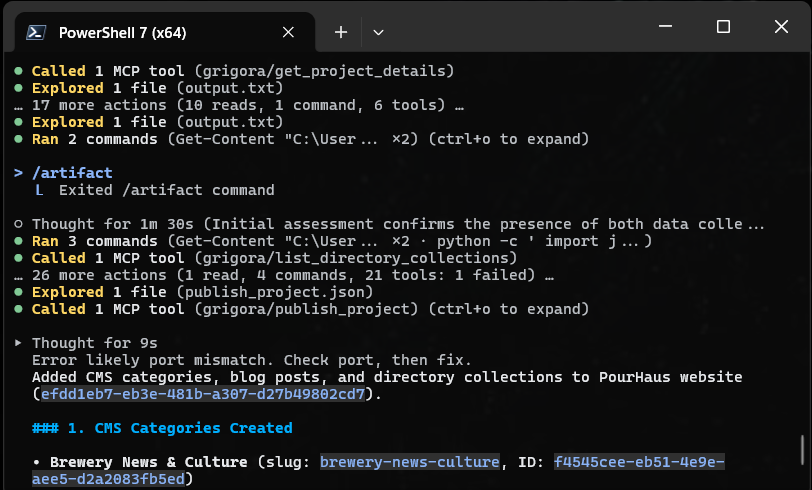The image size is (812, 490).
Task: Expand the collapsed 'Thought for 9s' triangle
Action: tap(18, 342)
